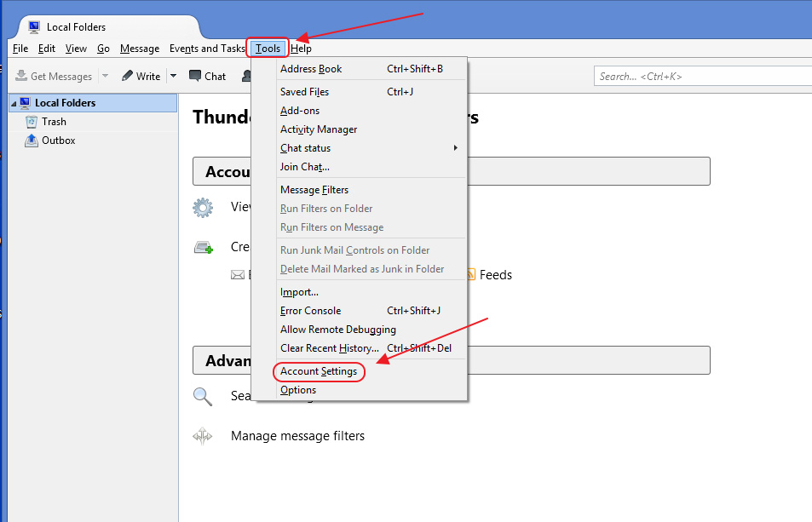Choose Saved Files menu entry
The image size is (812, 522).
coord(371,92)
